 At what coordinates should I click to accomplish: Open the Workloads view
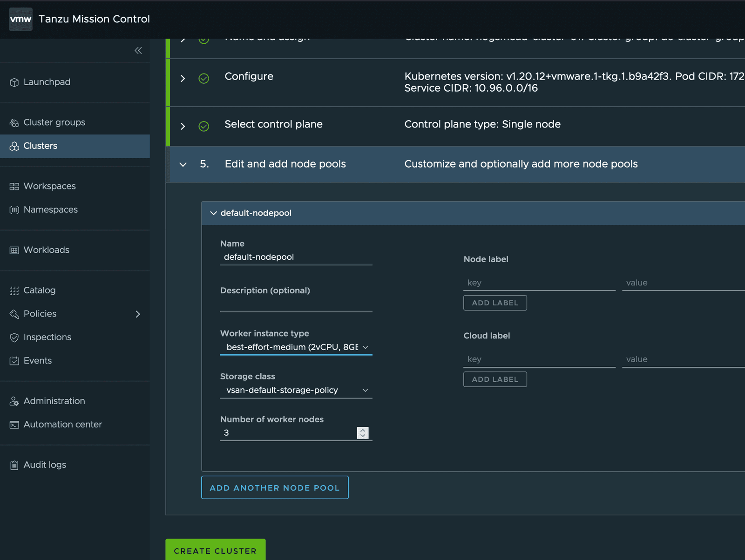pyautogui.click(x=46, y=250)
